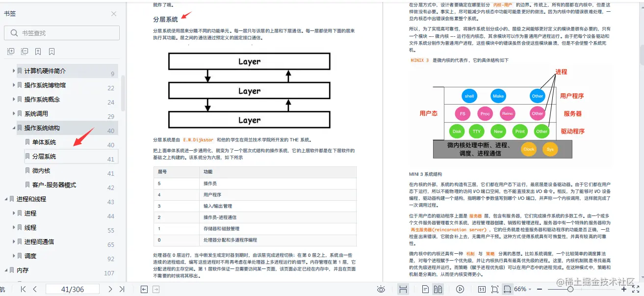Expand all bookmark levels
Screen dimensions: 644x296
tap(11, 51)
